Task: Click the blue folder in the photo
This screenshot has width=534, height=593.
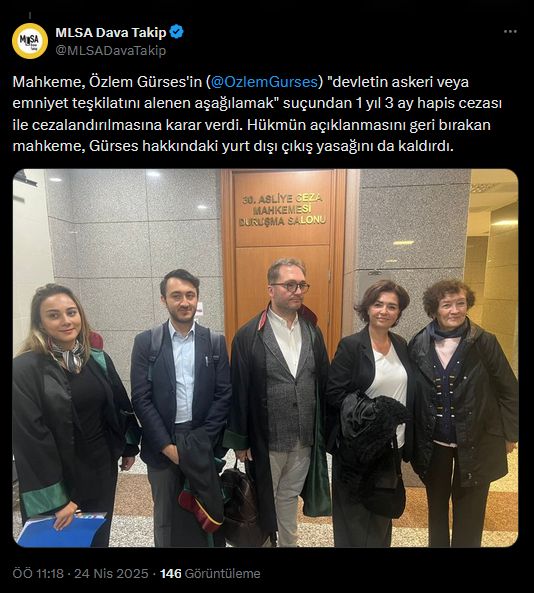Action: tap(61, 530)
